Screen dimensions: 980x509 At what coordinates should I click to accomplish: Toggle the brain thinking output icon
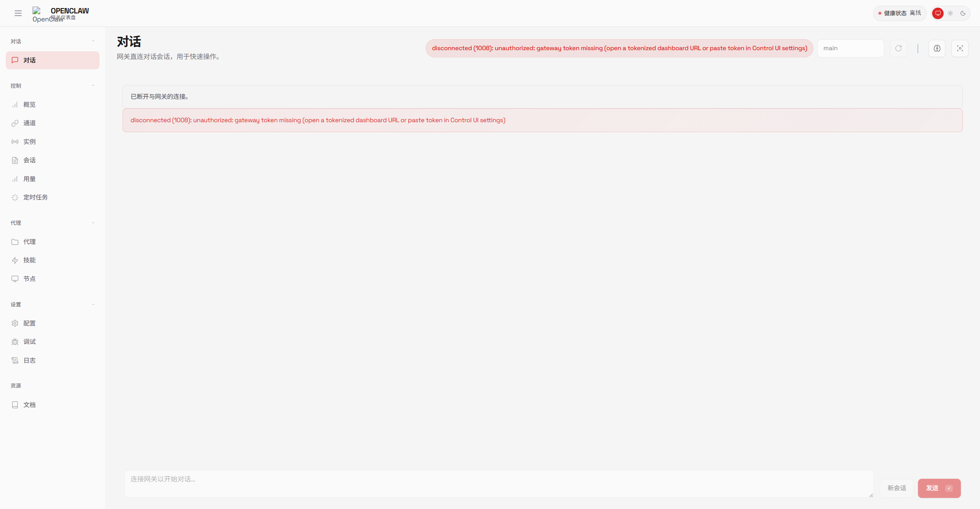[x=937, y=48]
